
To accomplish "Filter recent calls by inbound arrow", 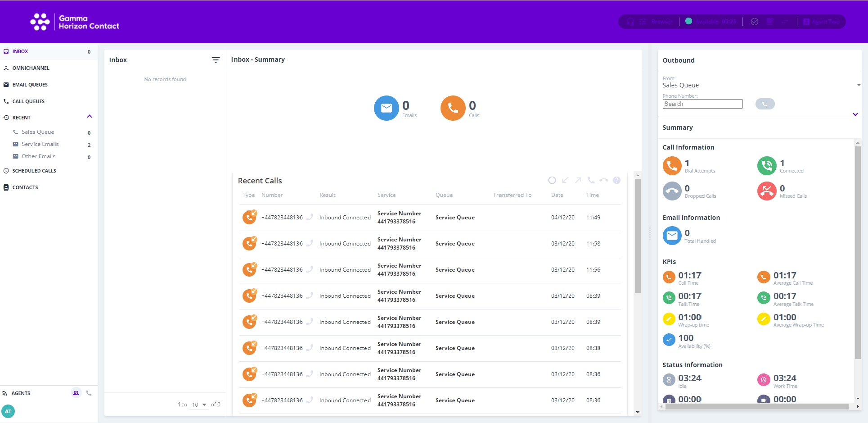I will point(565,180).
